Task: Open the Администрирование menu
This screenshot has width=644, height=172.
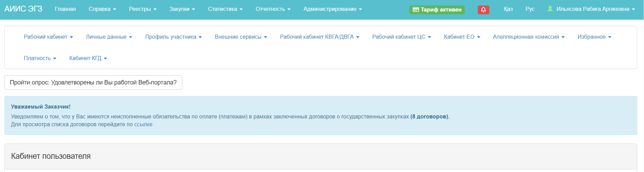Action: click(x=332, y=9)
